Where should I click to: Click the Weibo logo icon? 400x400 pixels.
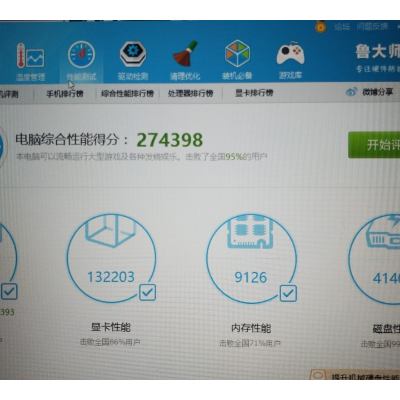352,92
